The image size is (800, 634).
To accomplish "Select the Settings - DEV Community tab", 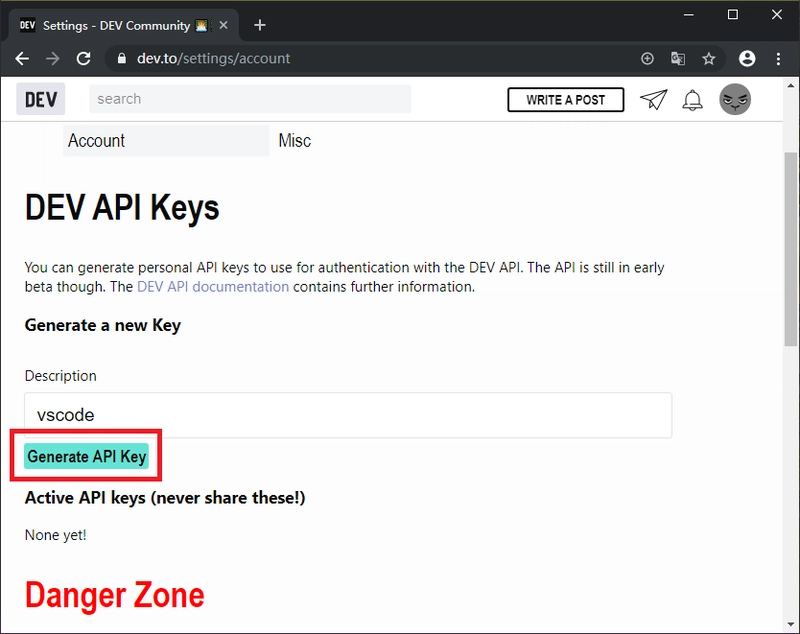I will click(x=122, y=26).
